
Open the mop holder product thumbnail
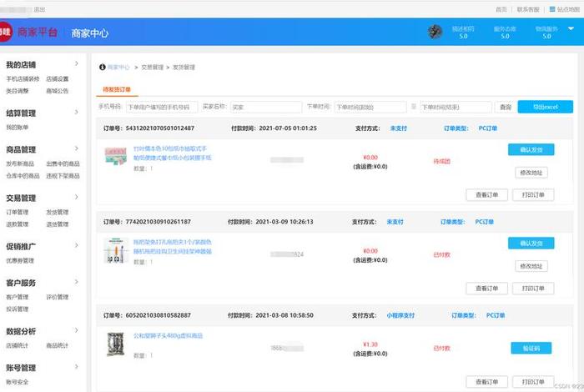[115, 250]
